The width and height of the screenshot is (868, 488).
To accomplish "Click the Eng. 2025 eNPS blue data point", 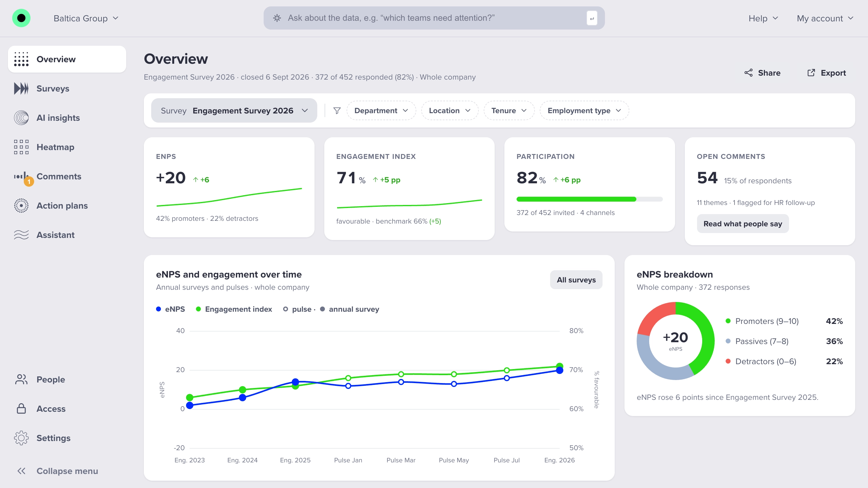I will pyautogui.click(x=295, y=382).
